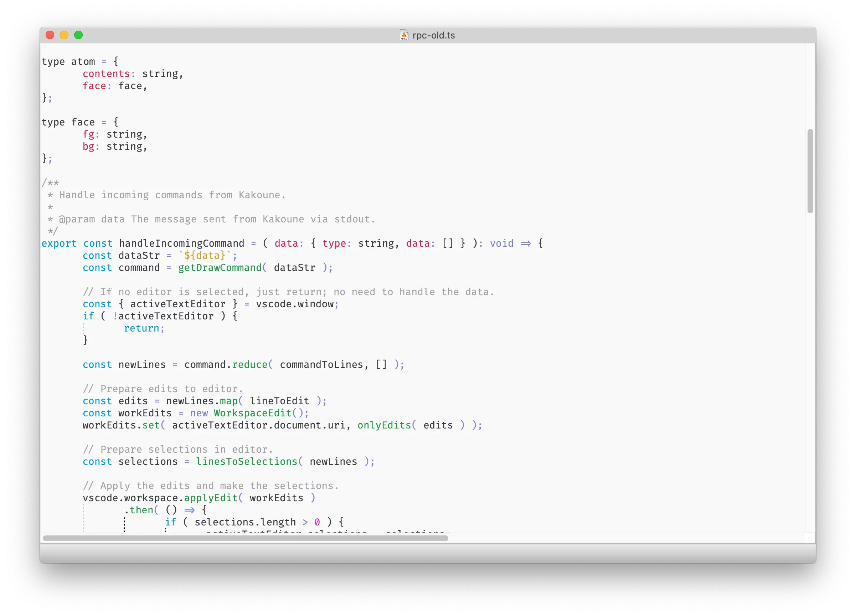This screenshot has height=616, width=856.
Task: Click the selections.length condition
Action: (245, 522)
